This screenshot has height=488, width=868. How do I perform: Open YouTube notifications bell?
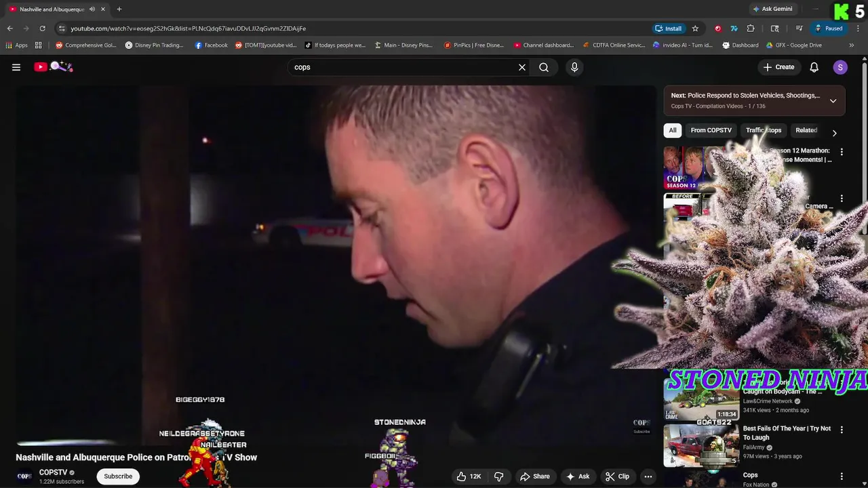tap(814, 67)
